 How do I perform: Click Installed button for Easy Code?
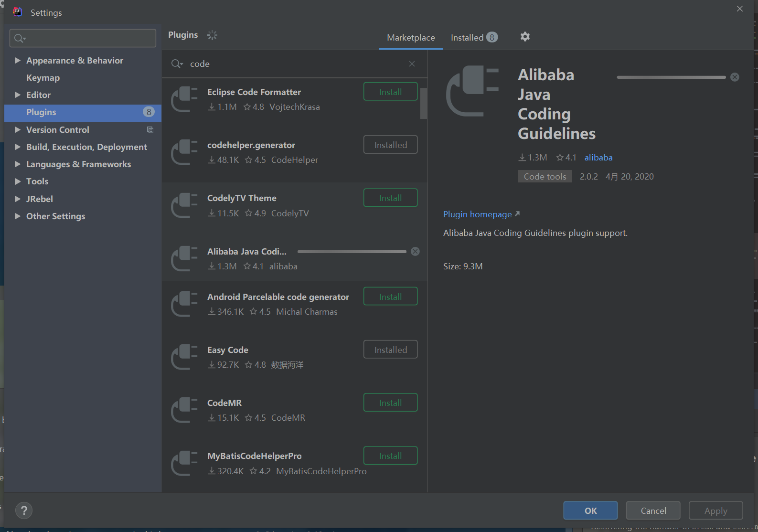point(390,350)
